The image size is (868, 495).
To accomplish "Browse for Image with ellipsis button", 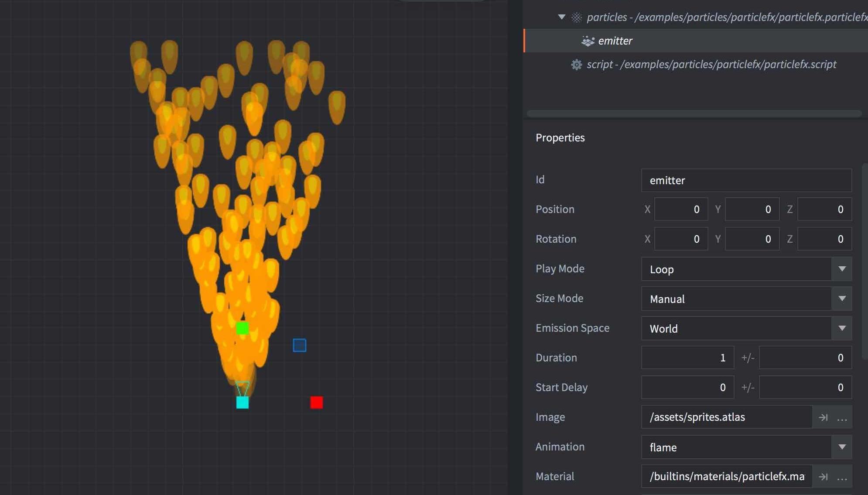I will 842,419.
